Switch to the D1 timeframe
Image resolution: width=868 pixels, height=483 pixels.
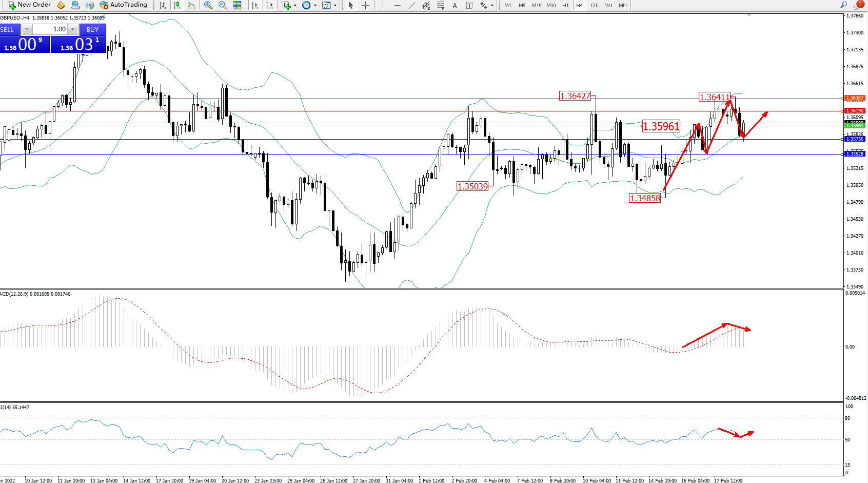click(594, 5)
